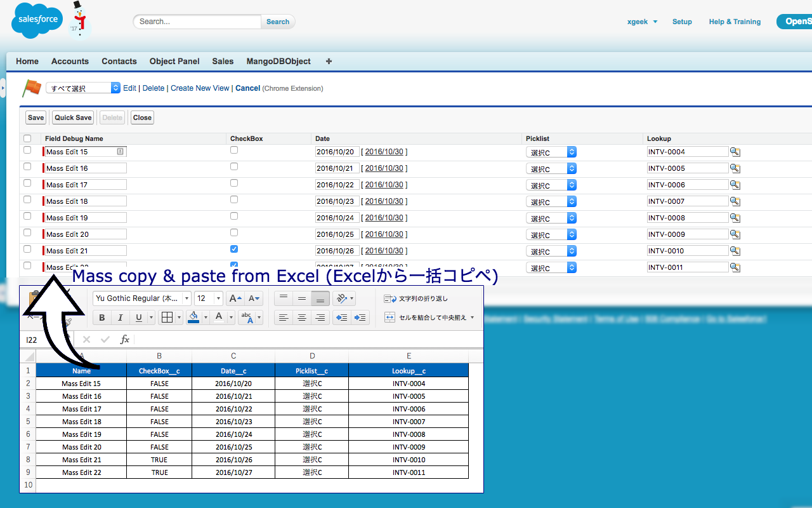Toggle the select-all header checkbox

[x=27, y=138]
